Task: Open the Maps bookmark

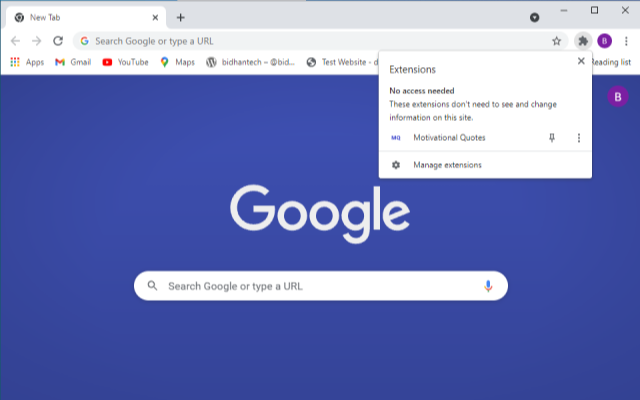Action: point(178,62)
